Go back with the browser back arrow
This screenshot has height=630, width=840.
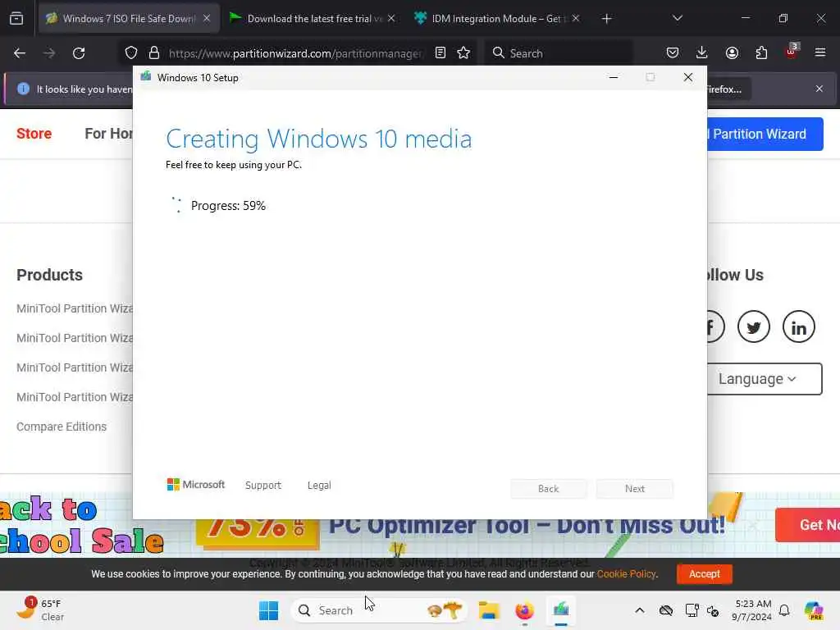(20, 53)
